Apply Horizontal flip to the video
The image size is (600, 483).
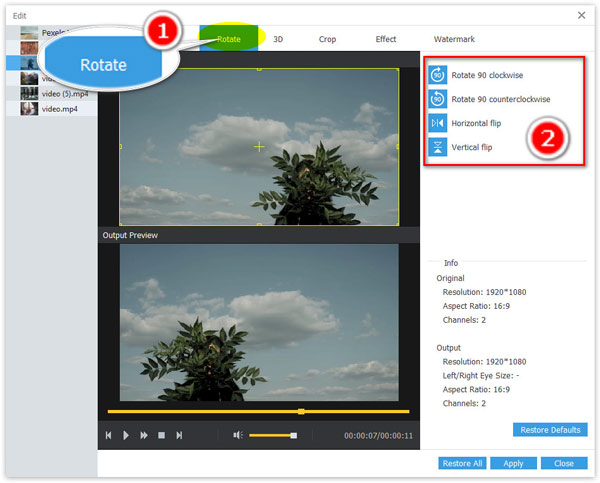(x=438, y=123)
